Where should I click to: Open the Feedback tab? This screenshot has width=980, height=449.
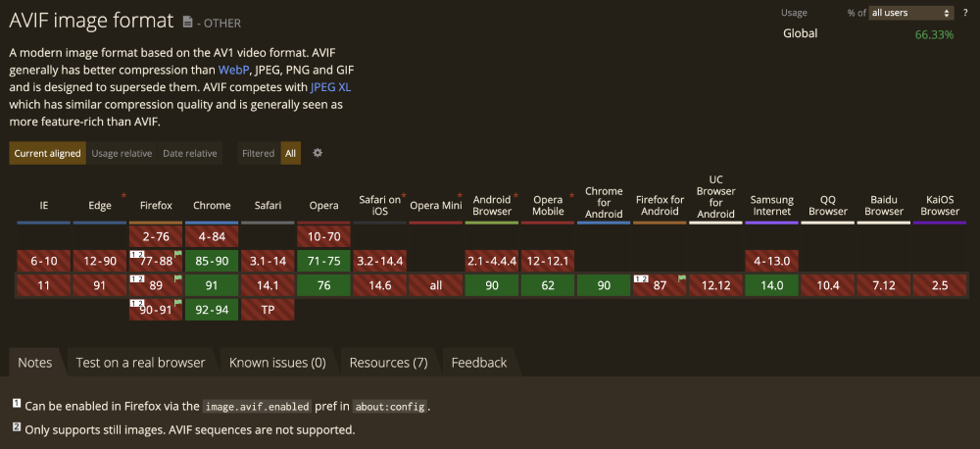(x=479, y=363)
